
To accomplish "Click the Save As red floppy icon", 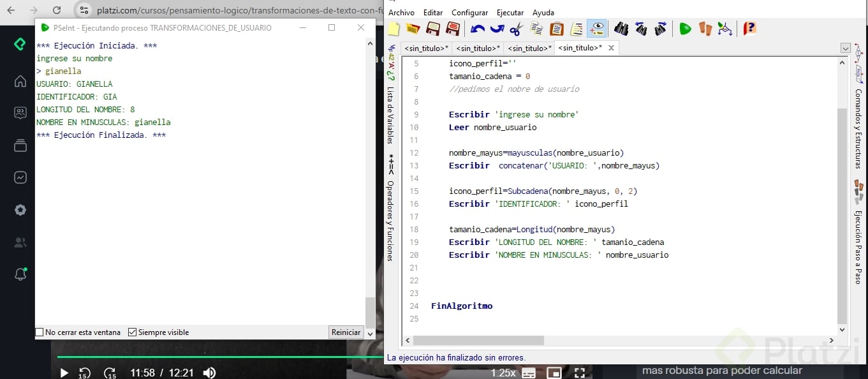I will (x=453, y=29).
